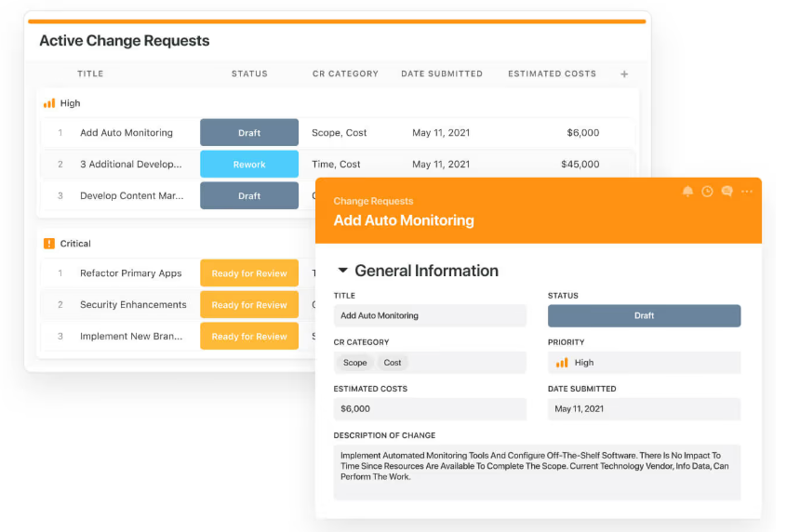
Task: Open Draft status for Develop Content Mar row
Action: pyautogui.click(x=249, y=195)
